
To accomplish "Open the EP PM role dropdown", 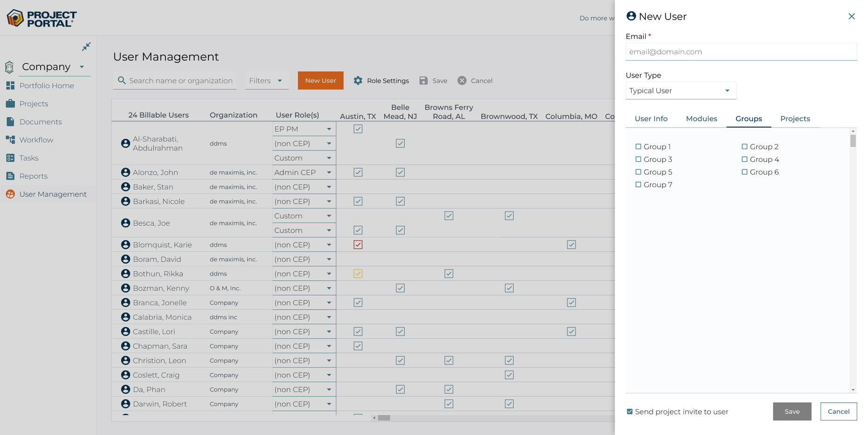I will point(304,129).
